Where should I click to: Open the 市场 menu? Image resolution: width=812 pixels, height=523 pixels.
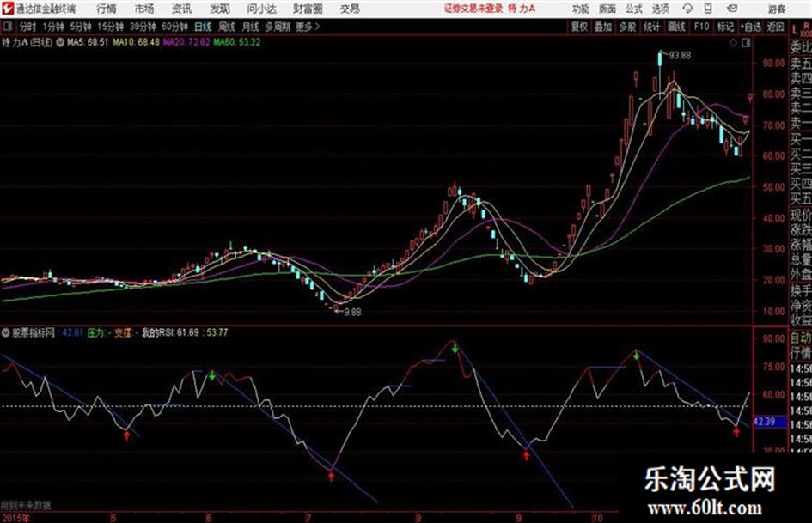[144, 9]
